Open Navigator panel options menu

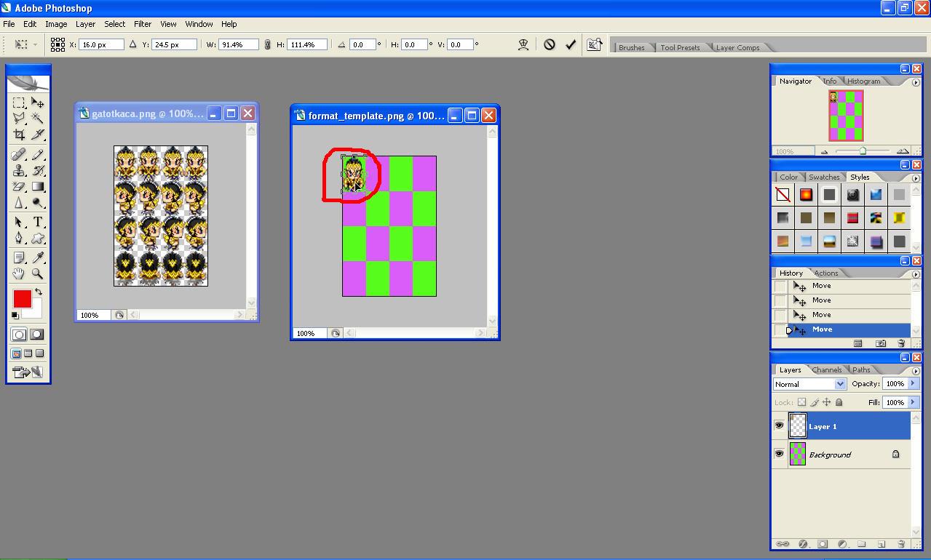(916, 82)
